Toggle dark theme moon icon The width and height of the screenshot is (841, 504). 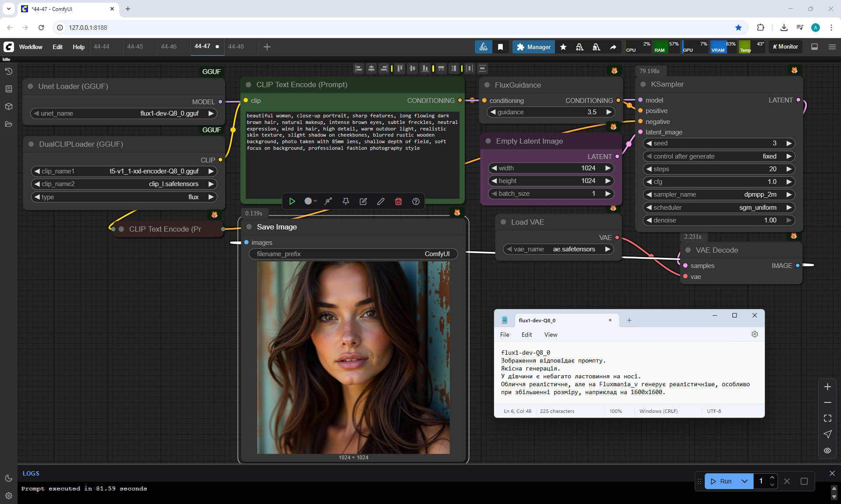9,478
